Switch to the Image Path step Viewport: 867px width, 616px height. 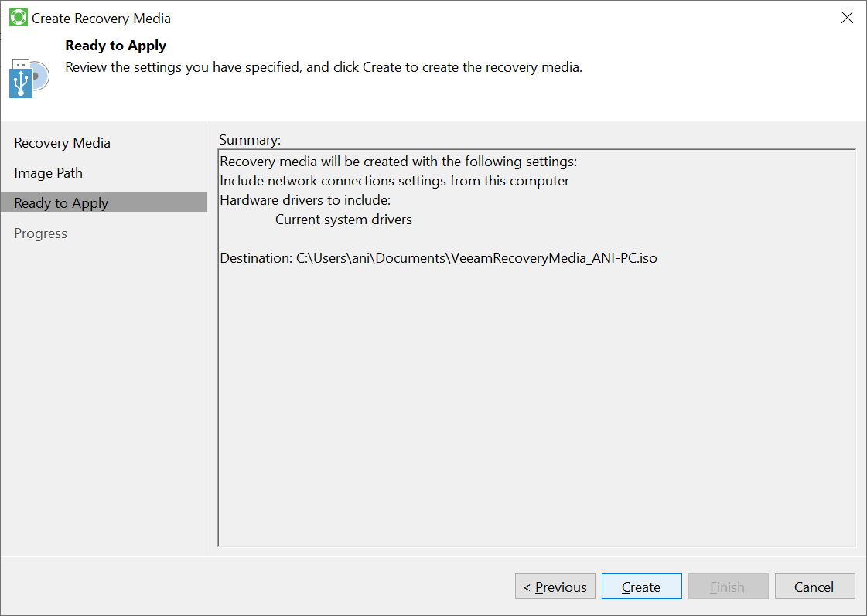point(48,173)
